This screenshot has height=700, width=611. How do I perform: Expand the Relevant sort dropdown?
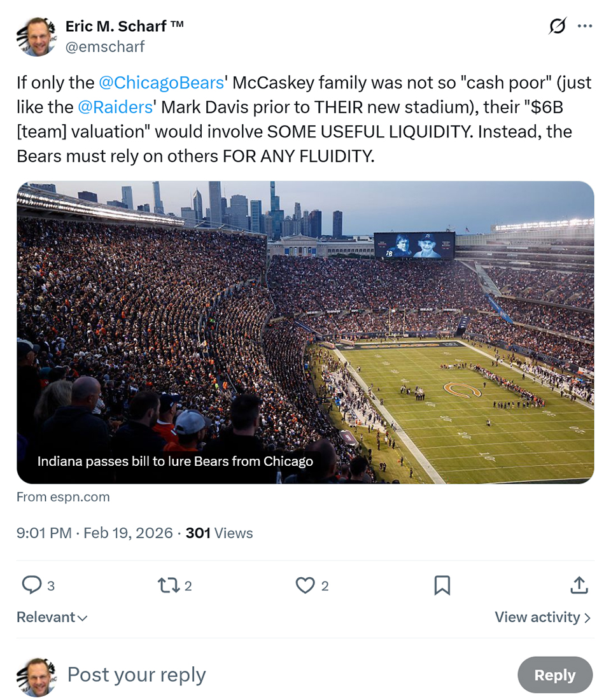click(x=52, y=617)
